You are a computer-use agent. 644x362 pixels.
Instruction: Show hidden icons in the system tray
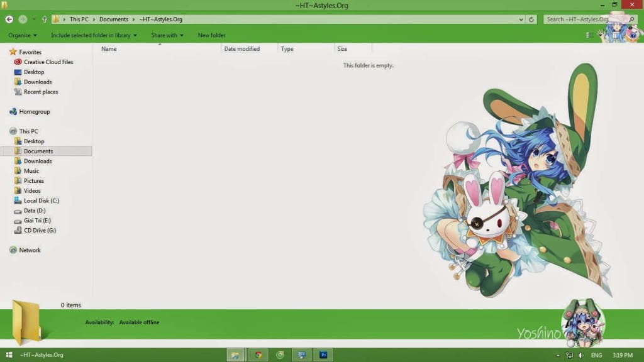point(558,354)
